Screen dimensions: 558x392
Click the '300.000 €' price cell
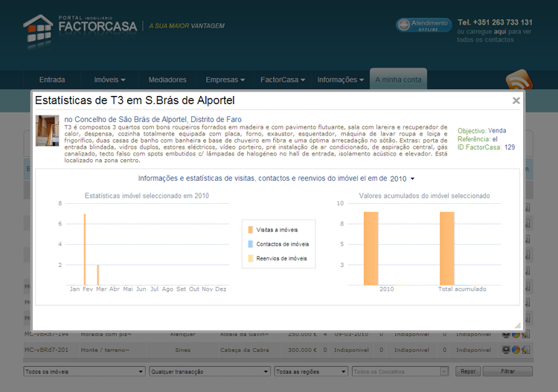(302, 350)
